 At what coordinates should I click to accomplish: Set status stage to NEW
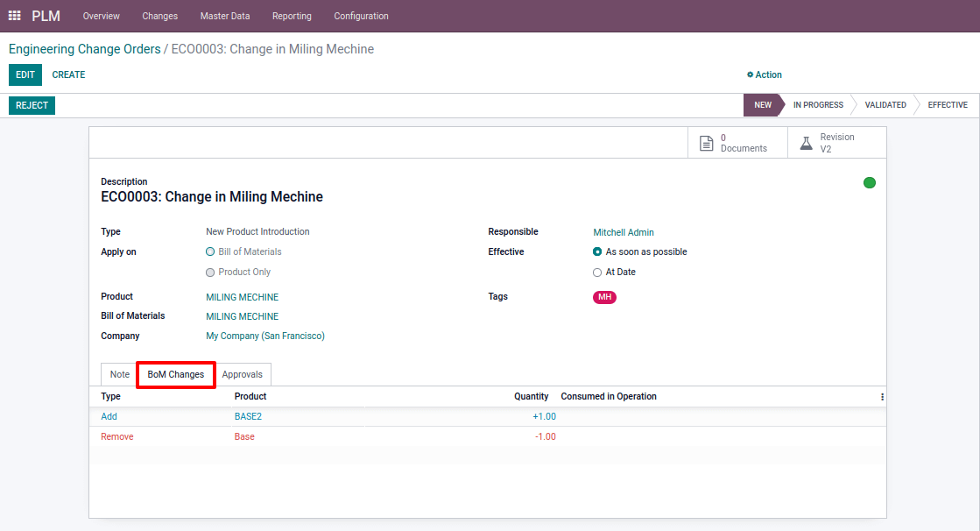(x=763, y=105)
